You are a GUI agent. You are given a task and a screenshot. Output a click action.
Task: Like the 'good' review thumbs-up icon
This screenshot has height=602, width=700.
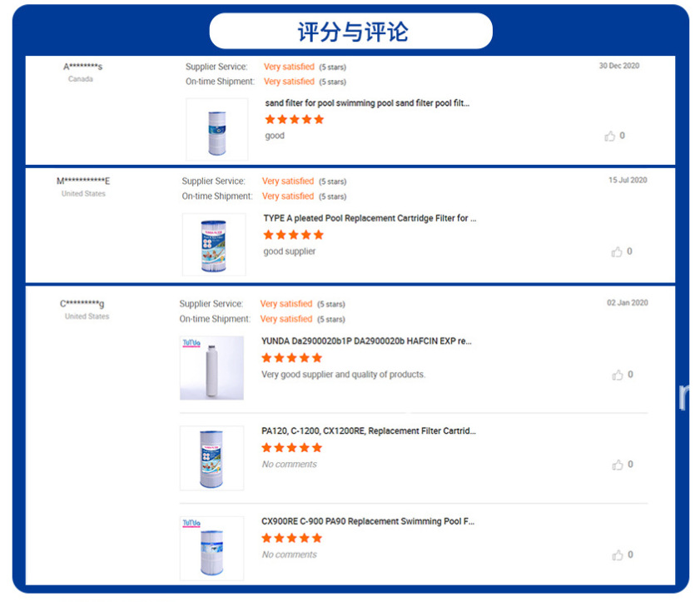pyautogui.click(x=610, y=137)
